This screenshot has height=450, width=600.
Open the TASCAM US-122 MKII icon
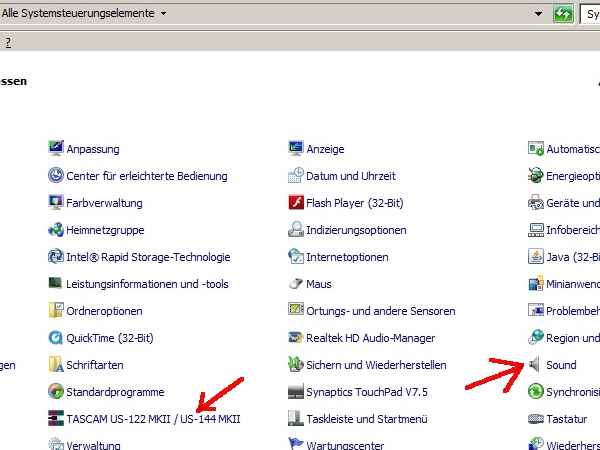click(x=56, y=418)
